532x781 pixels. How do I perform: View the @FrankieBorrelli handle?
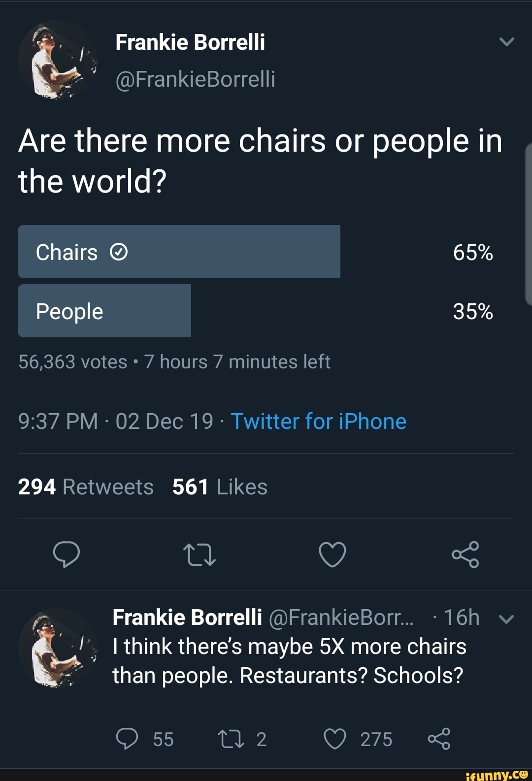coord(196,79)
